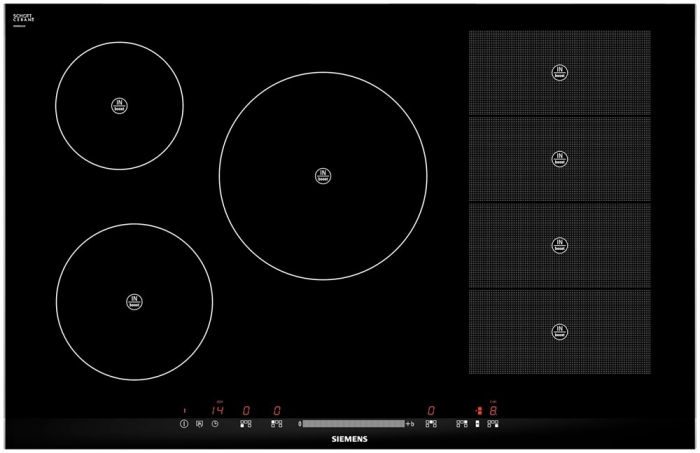Tap IN boost symbol in top-left small zone
Viewport: 700px width, 453px height.
pyautogui.click(x=119, y=105)
